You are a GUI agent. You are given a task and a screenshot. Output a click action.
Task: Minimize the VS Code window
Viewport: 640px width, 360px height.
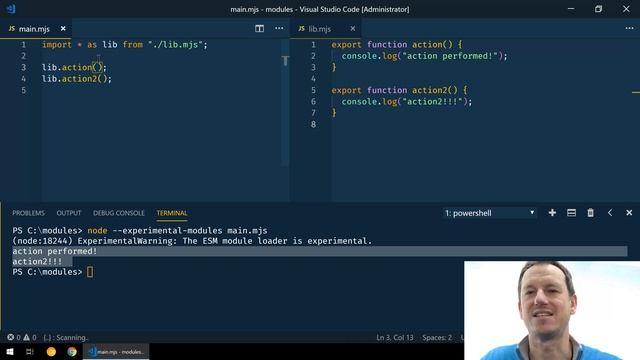click(x=571, y=9)
